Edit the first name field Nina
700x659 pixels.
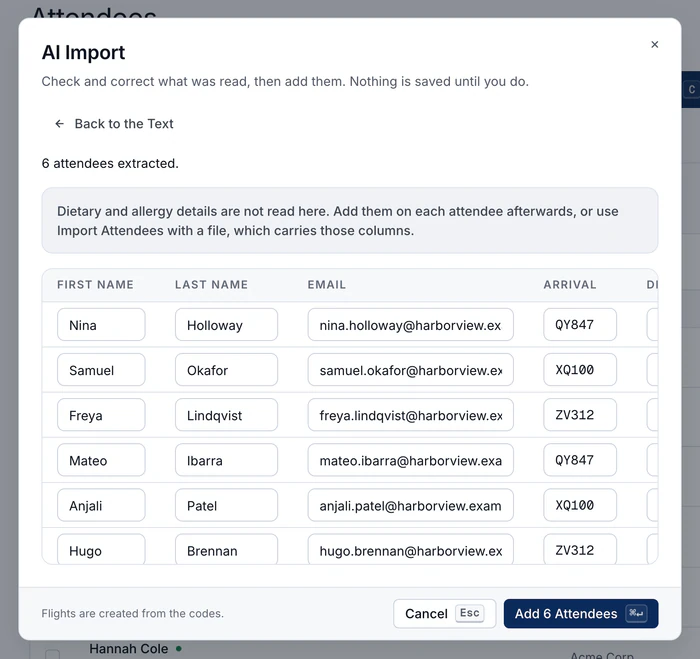(101, 325)
